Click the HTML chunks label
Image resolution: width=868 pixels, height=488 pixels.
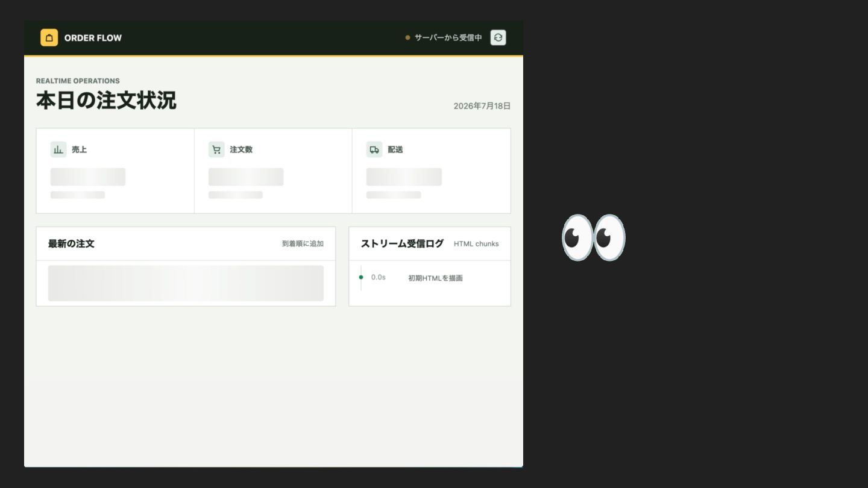[476, 244]
